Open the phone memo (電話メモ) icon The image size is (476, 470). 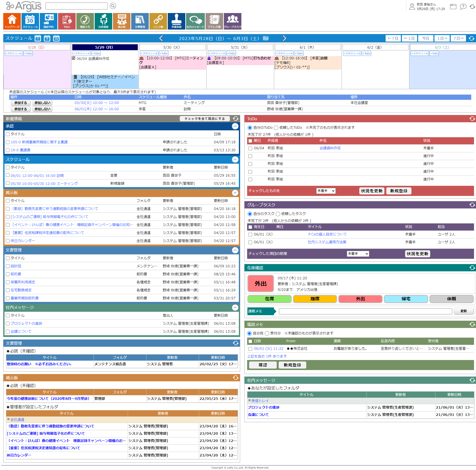click(x=85, y=21)
